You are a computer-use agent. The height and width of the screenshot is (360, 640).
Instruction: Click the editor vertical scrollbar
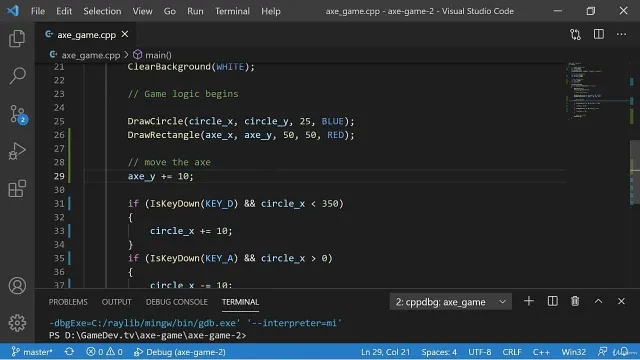point(634,171)
